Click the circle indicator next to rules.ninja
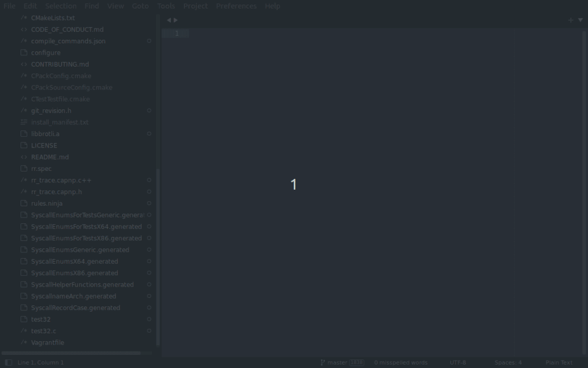This screenshot has width=588, height=368. tap(149, 203)
